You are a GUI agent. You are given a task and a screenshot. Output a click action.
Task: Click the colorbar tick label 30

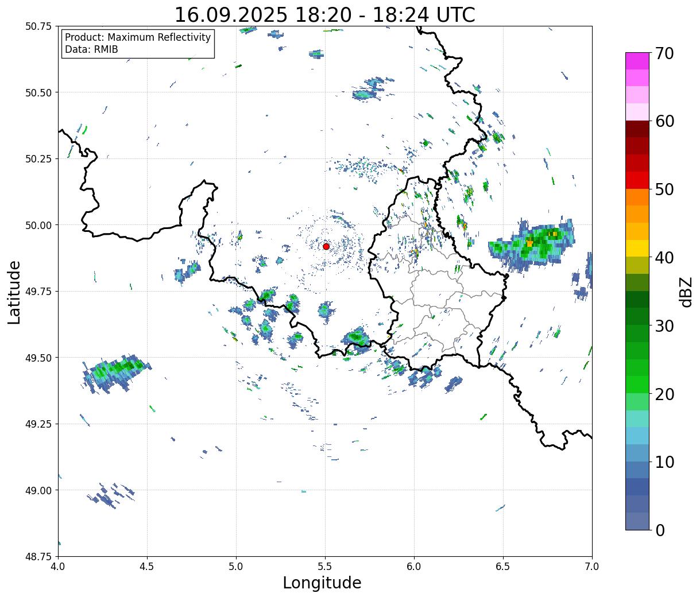pyautogui.click(x=664, y=325)
